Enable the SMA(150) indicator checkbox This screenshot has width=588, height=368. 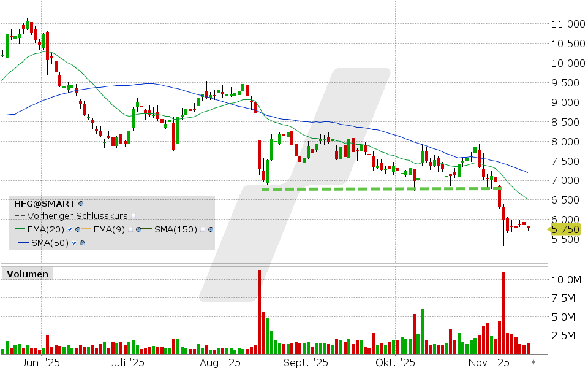click(x=202, y=230)
